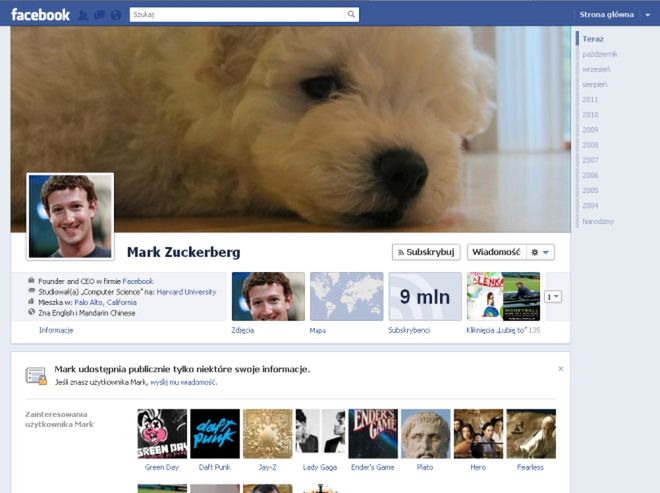660x493 pixels.
Task: Jump to 2010 on timeline
Action: coord(590,115)
